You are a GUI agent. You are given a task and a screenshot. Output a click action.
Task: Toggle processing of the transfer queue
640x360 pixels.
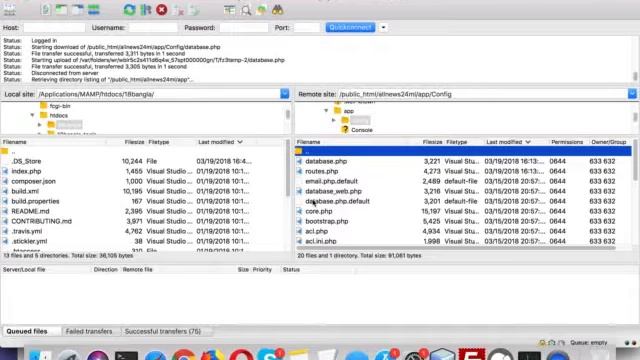pos(146,10)
